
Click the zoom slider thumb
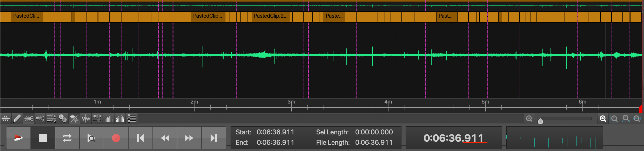tap(540, 121)
